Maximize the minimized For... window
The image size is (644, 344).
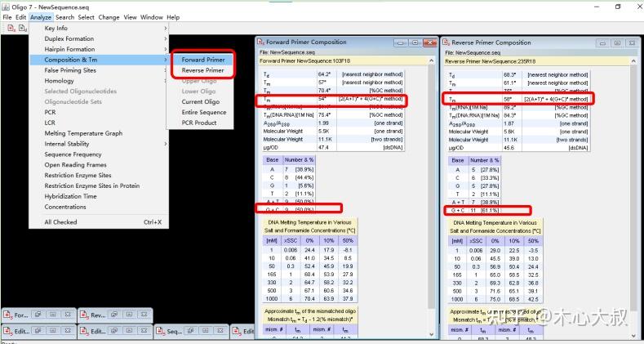coord(52,315)
